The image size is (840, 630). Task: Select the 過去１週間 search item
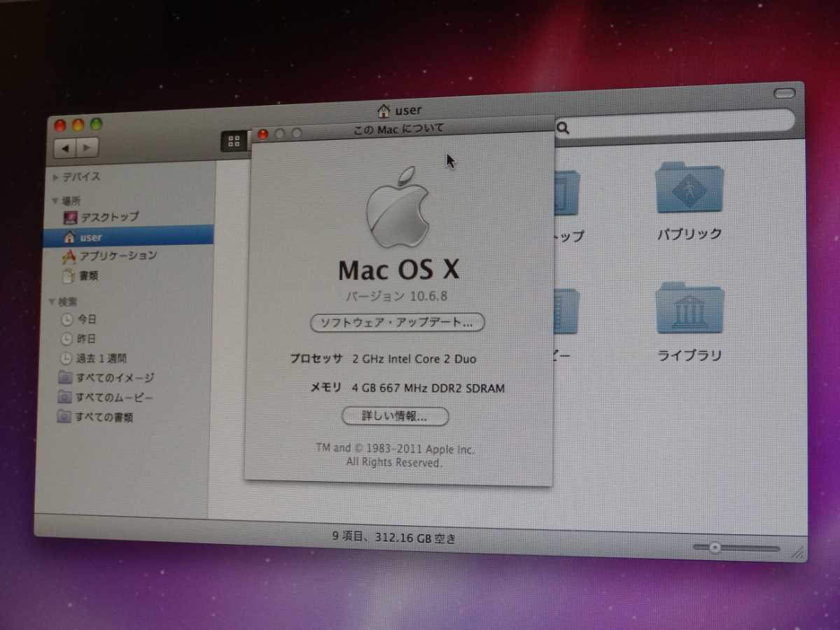click(x=92, y=358)
